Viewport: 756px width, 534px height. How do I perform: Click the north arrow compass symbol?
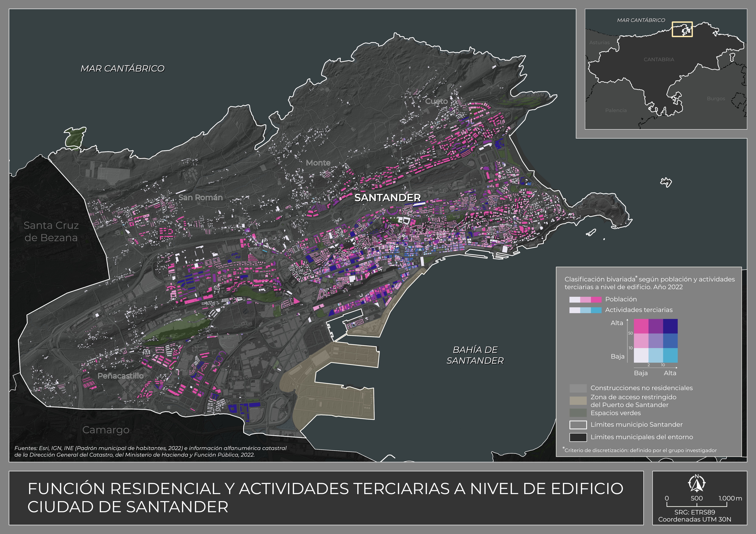pos(697,483)
